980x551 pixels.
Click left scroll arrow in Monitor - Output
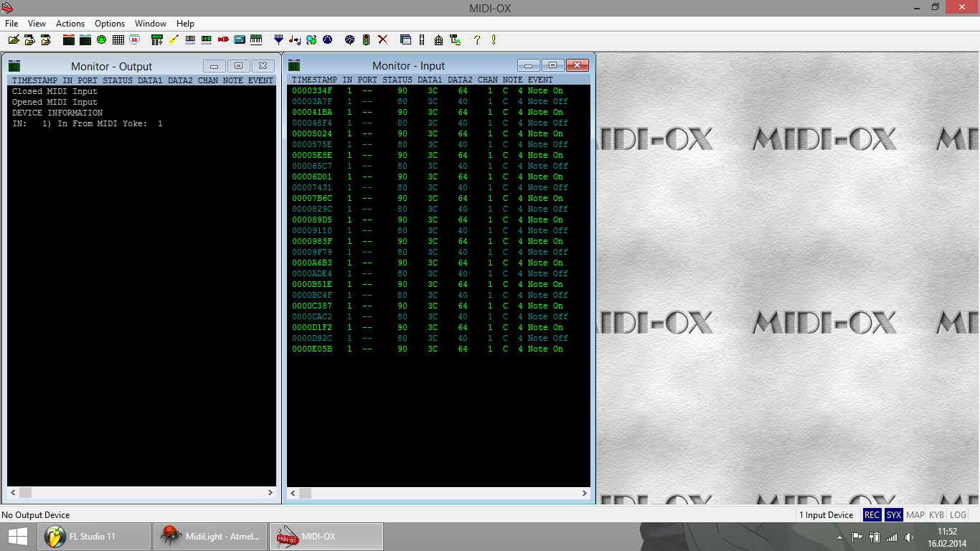coord(13,493)
